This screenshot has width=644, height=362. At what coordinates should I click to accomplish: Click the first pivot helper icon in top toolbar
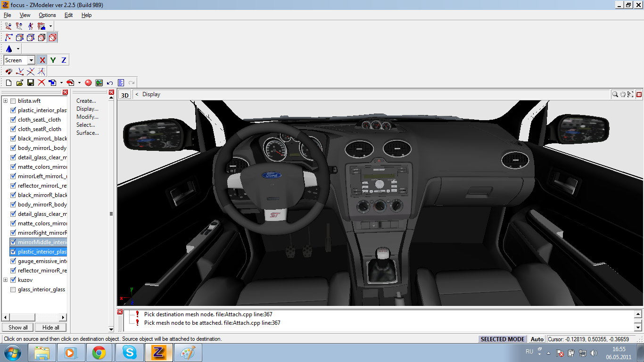[9, 26]
